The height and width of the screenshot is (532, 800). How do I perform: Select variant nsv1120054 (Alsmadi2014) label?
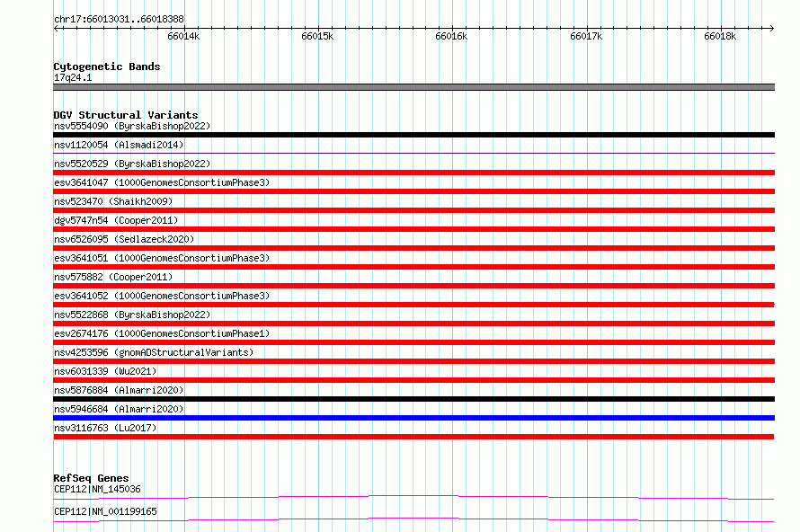point(119,145)
